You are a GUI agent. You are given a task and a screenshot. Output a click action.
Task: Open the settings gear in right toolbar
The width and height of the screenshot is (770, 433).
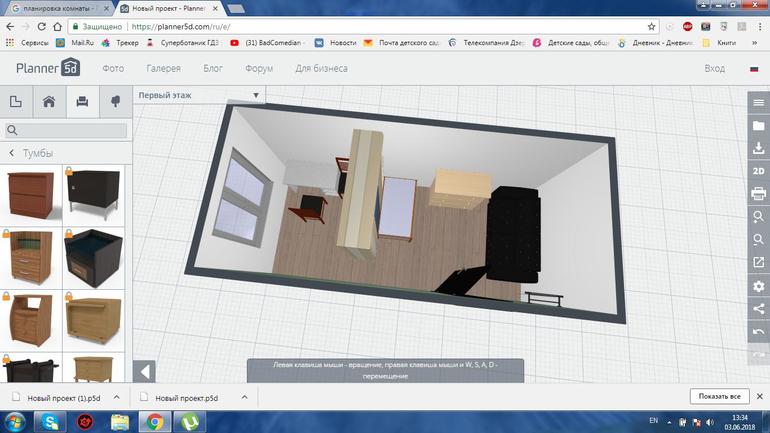tap(758, 286)
